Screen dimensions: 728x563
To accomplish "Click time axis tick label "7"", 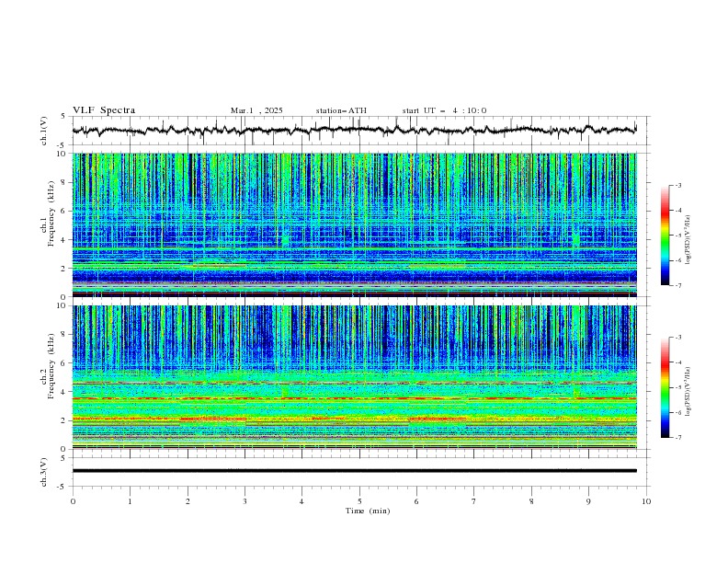I will tap(474, 501).
